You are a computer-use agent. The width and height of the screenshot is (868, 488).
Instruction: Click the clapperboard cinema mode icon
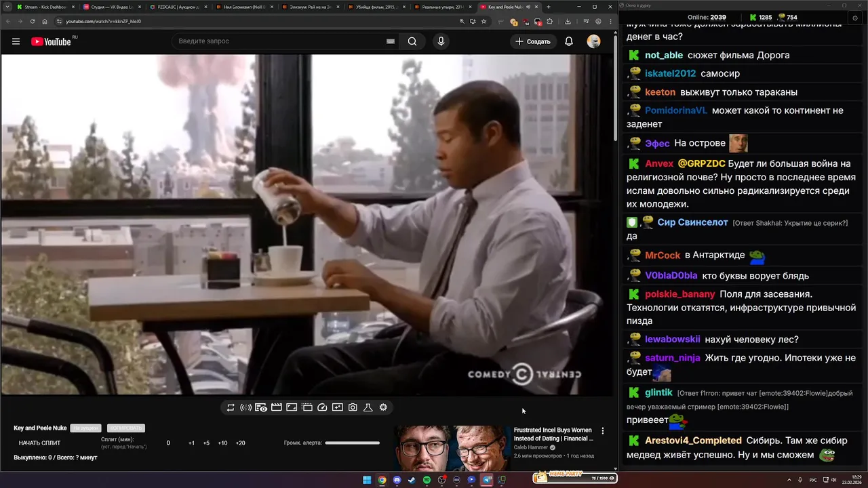point(276,407)
